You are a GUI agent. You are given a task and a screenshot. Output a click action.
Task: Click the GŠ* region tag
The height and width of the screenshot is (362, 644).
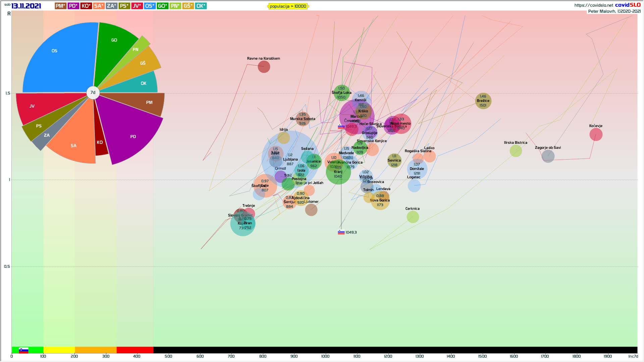pos(188,6)
